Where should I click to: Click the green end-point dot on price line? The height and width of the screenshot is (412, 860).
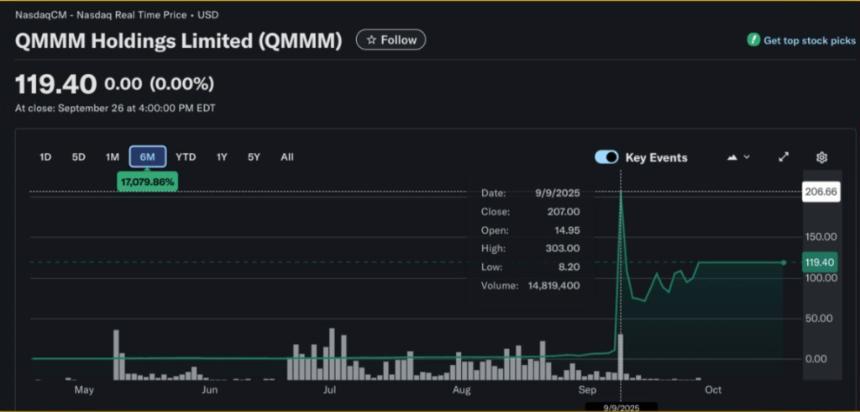783,263
